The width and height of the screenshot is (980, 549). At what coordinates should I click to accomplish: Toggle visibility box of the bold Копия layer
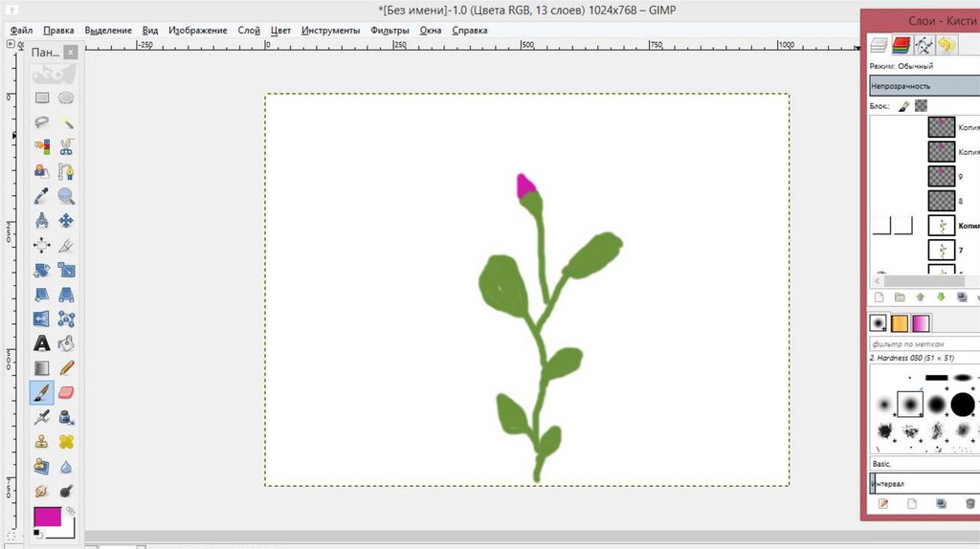coord(881,226)
